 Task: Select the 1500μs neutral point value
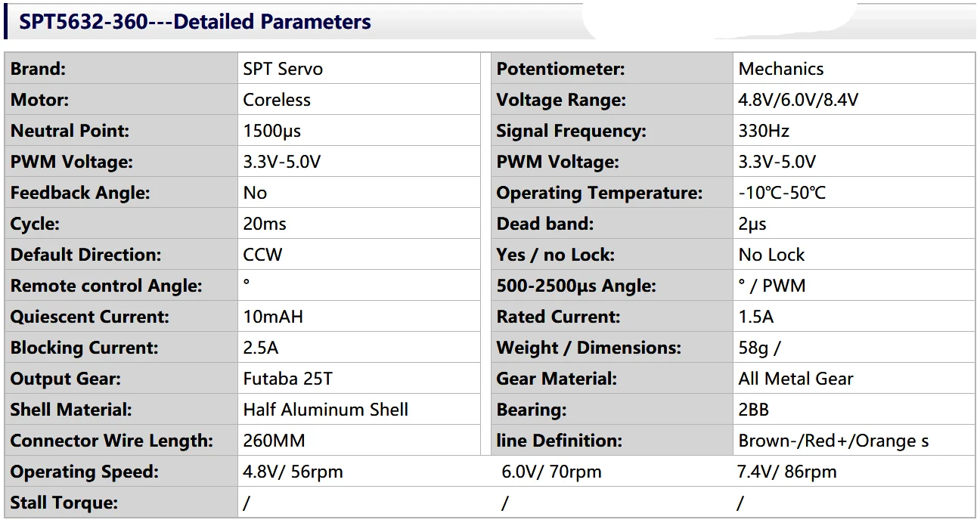tap(272, 131)
